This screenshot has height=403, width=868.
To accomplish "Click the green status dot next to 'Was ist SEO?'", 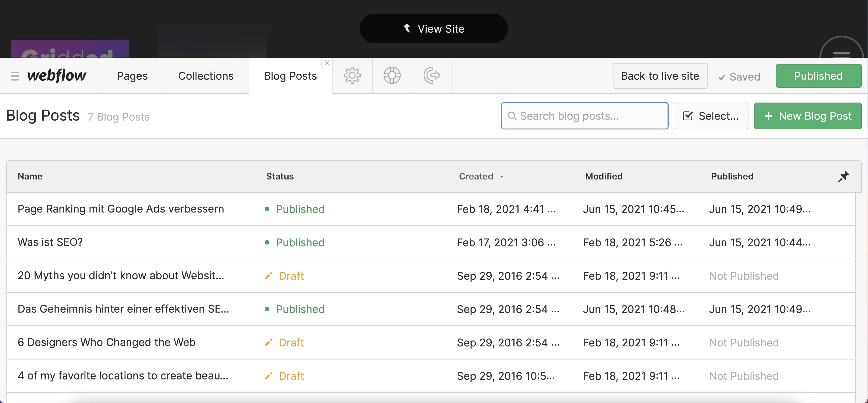I will (x=267, y=242).
